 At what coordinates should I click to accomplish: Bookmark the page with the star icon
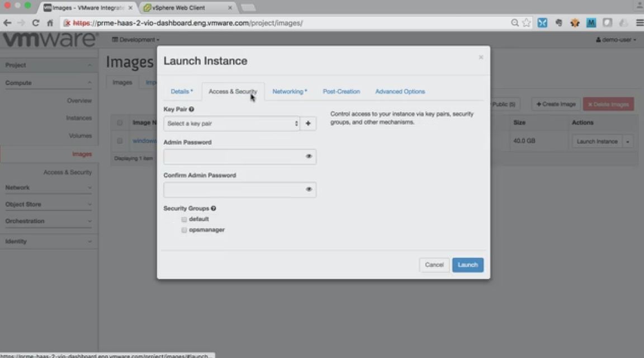click(x=526, y=23)
